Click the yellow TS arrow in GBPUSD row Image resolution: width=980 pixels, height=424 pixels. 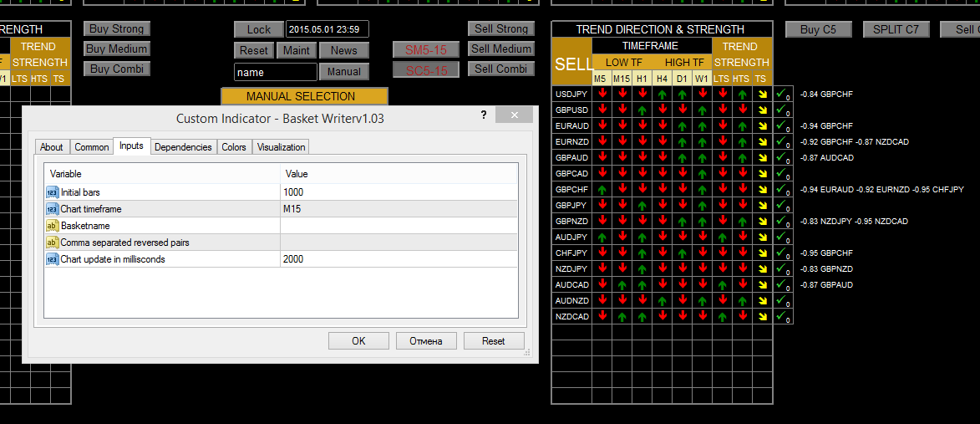click(762, 110)
